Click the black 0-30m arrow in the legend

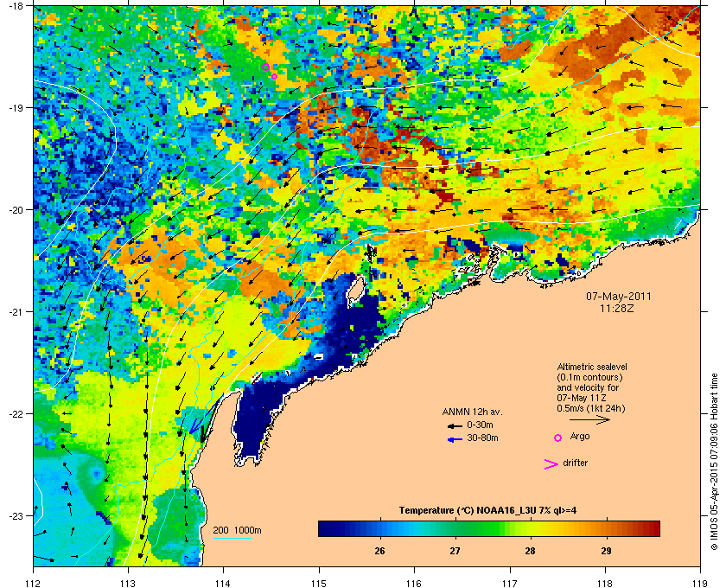click(x=455, y=425)
